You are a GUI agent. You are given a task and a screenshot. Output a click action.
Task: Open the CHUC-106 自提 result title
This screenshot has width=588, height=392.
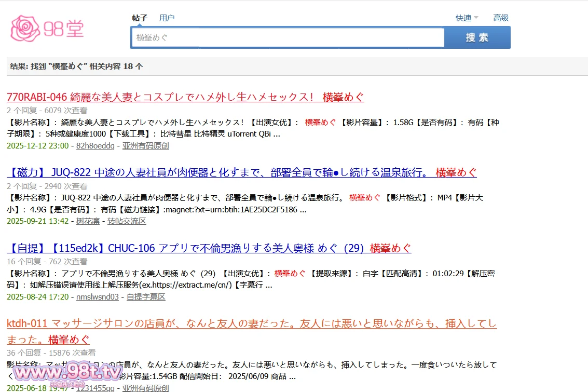[x=209, y=248]
